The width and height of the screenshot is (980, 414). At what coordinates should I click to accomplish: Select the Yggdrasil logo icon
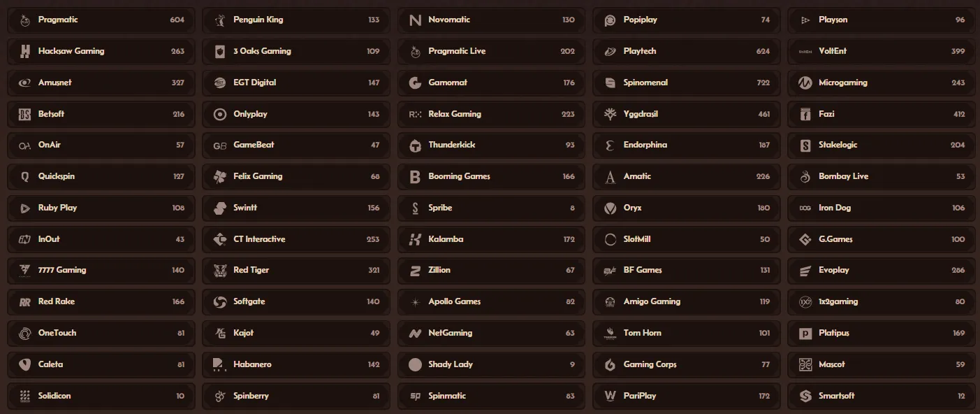[610, 113]
